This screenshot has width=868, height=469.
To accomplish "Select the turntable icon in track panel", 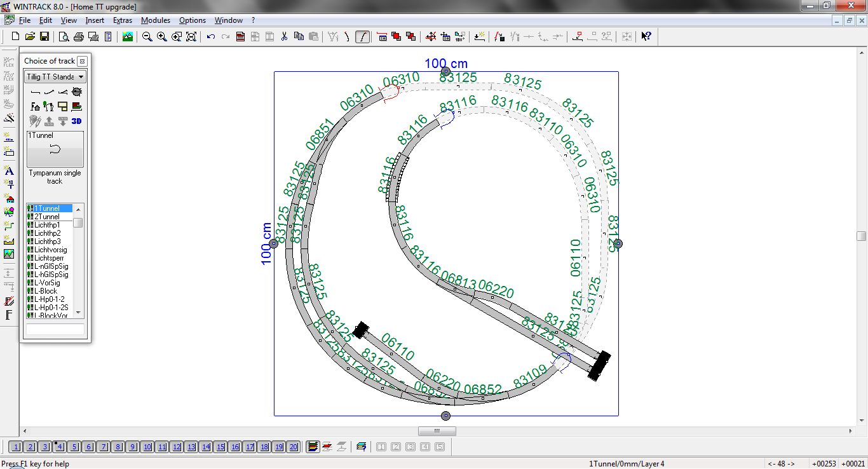I will click(x=76, y=92).
